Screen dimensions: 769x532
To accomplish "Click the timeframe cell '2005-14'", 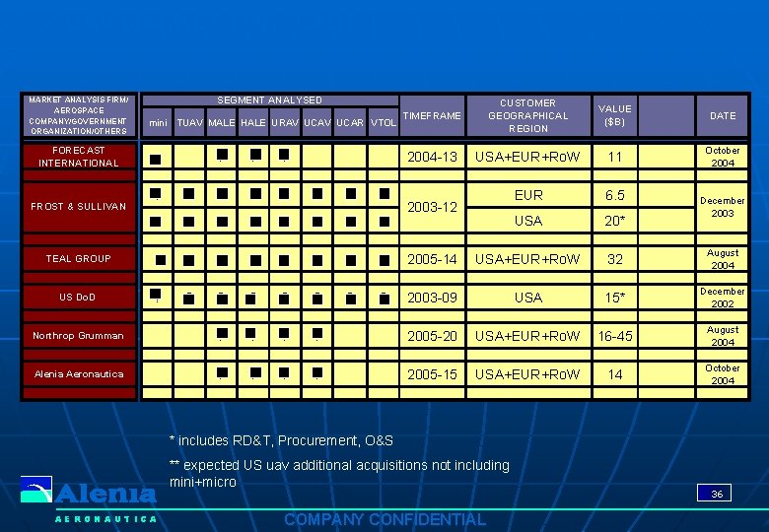I will tap(432, 259).
